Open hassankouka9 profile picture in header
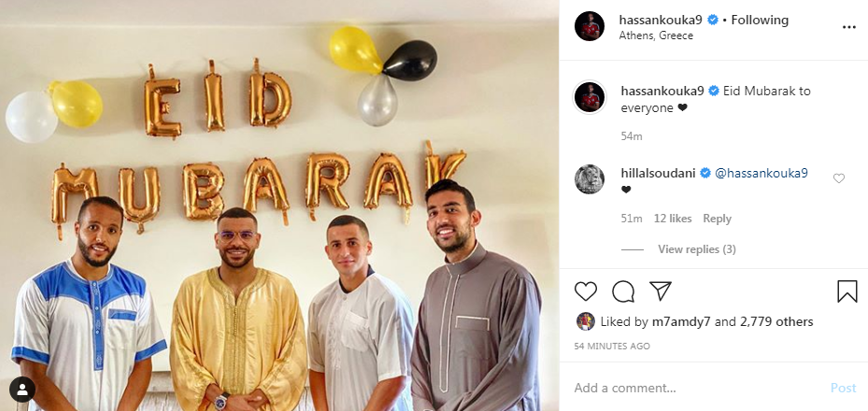Screen dimensions: 868x411 pyautogui.click(x=589, y=26)
